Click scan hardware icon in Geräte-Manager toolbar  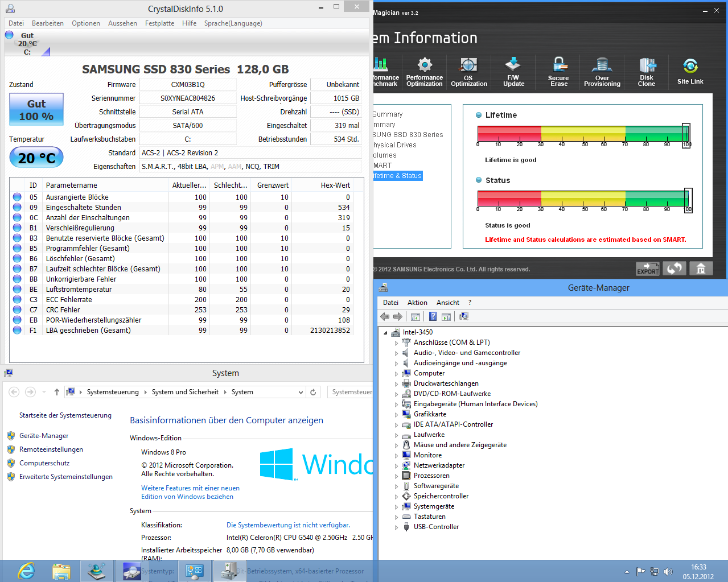click(x=464, y=317)
